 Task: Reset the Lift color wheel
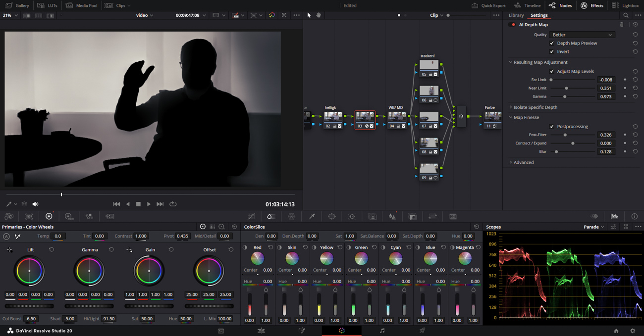click(x=52, y=250)
